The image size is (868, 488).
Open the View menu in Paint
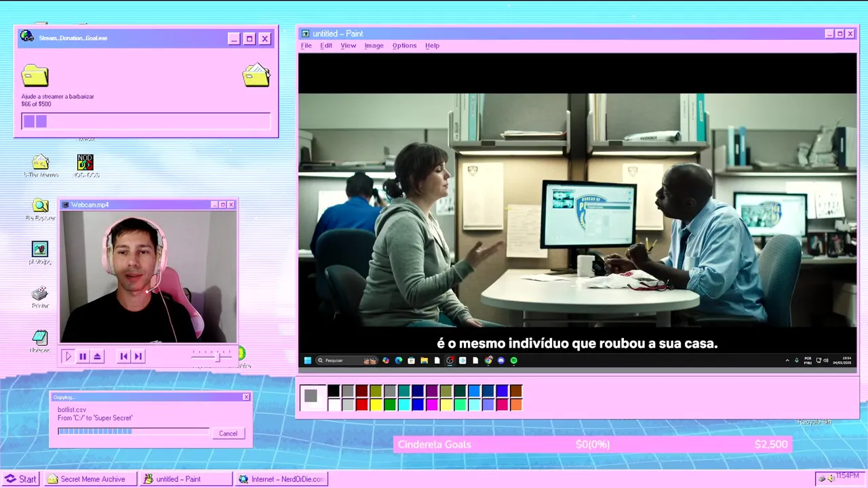pyautogui.click(x=348, y=45)
